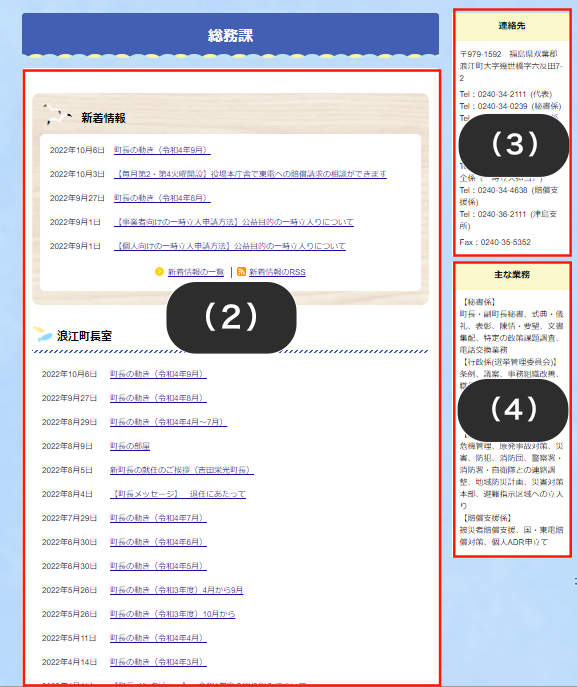The width and height of the screenshot is (577, 687).
Task: Click Tel：0240-34-2111 (代表)
Action: (x=506, y=94)
